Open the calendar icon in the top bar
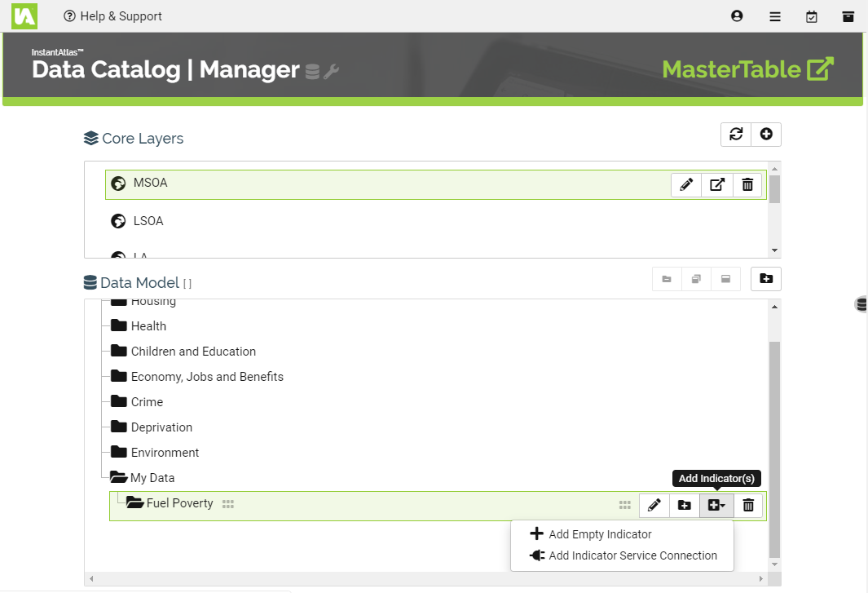The image size is (868, 593). 812,15
